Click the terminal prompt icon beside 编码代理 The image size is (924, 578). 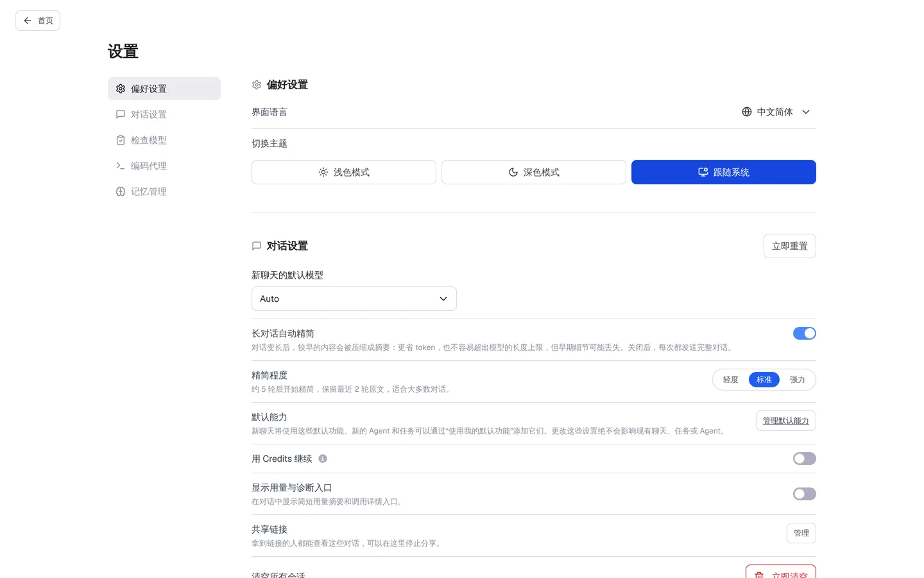click(x=121, y=166)
